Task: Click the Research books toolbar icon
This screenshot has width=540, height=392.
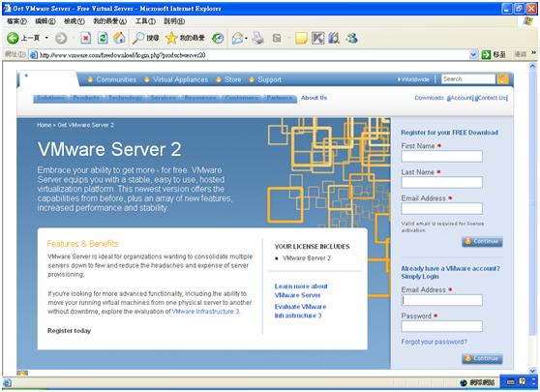Action: tap(334, 38)
